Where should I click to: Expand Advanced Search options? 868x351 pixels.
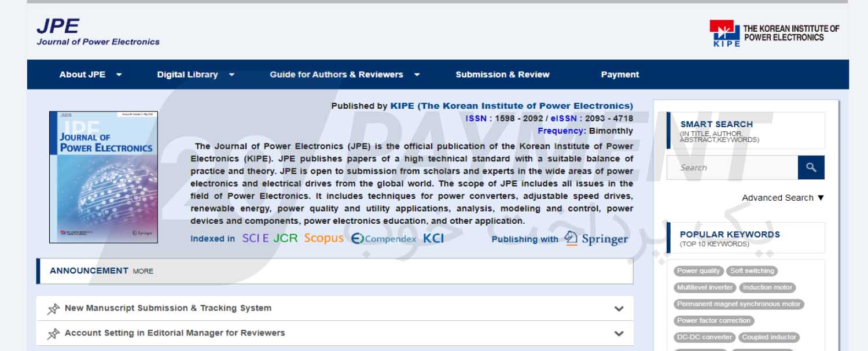pos(782,198)
